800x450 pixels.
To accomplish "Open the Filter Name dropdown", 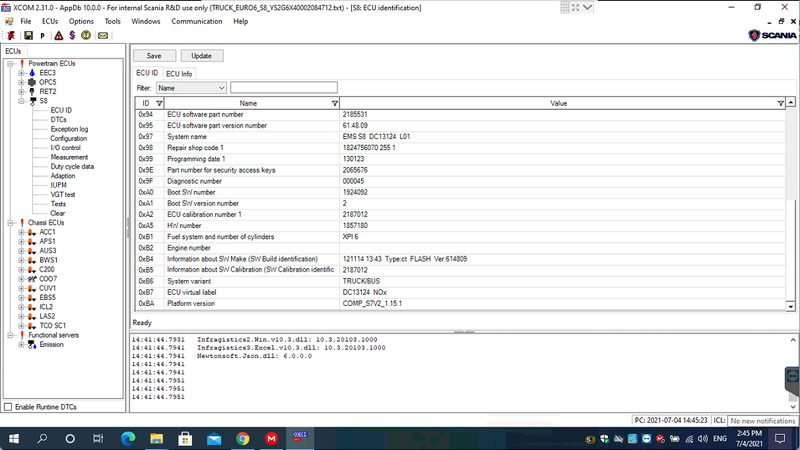I will pos(191,88).
